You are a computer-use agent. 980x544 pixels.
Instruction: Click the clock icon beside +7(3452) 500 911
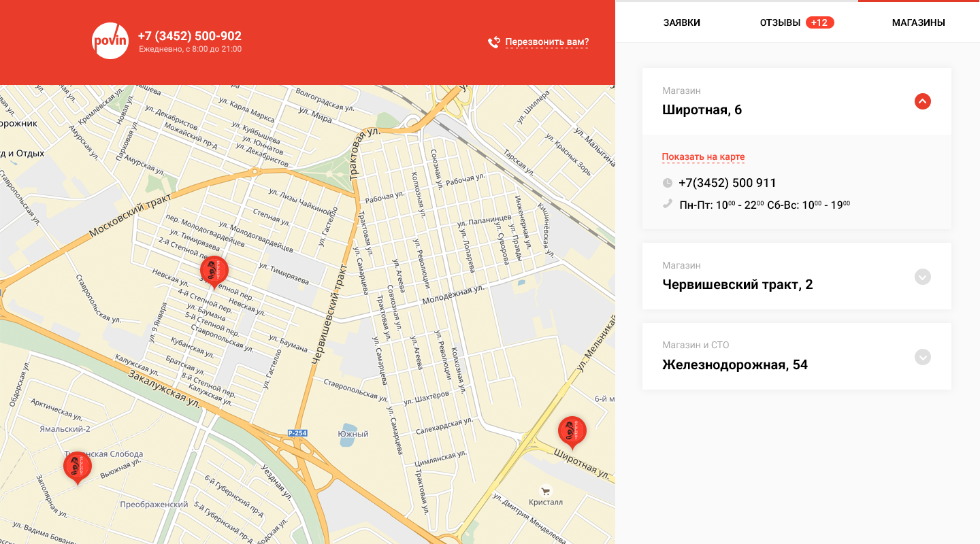pyautogui.click(x=667, y=183)
